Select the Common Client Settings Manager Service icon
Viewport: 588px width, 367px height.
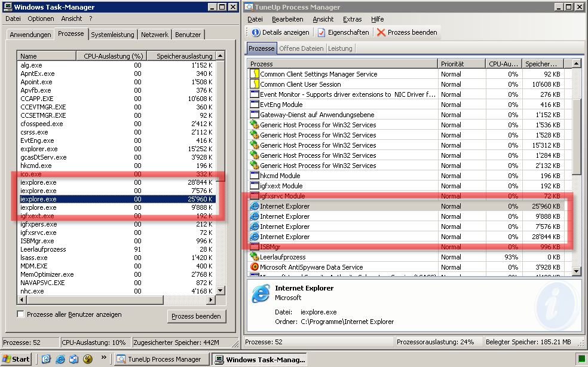[x=255, y=74]
